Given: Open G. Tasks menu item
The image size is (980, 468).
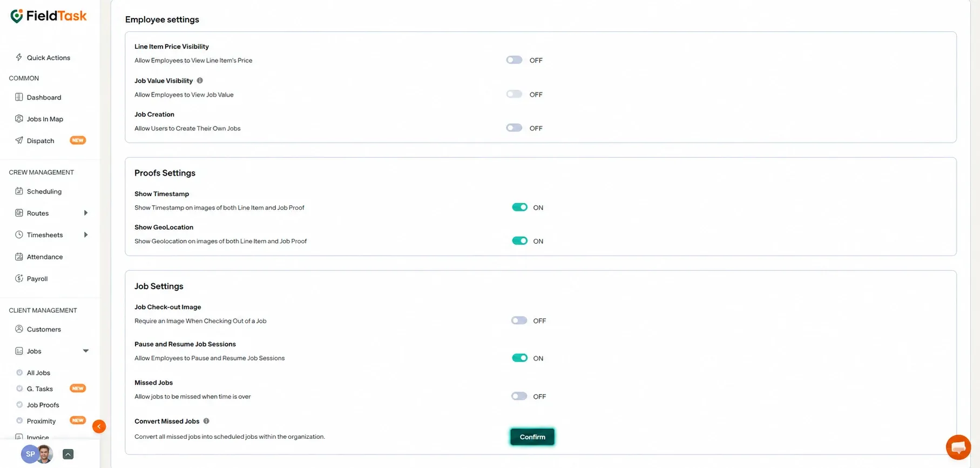Looking at the screenshot, I should tap(40, 389).
